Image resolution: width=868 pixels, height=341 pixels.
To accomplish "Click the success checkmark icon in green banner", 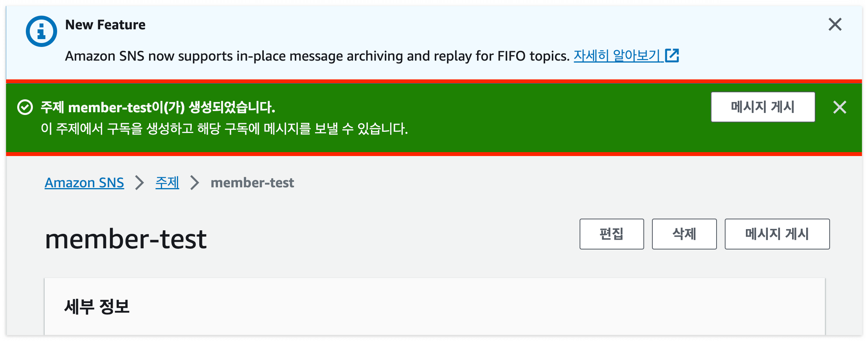I will [x=25, y=106].
